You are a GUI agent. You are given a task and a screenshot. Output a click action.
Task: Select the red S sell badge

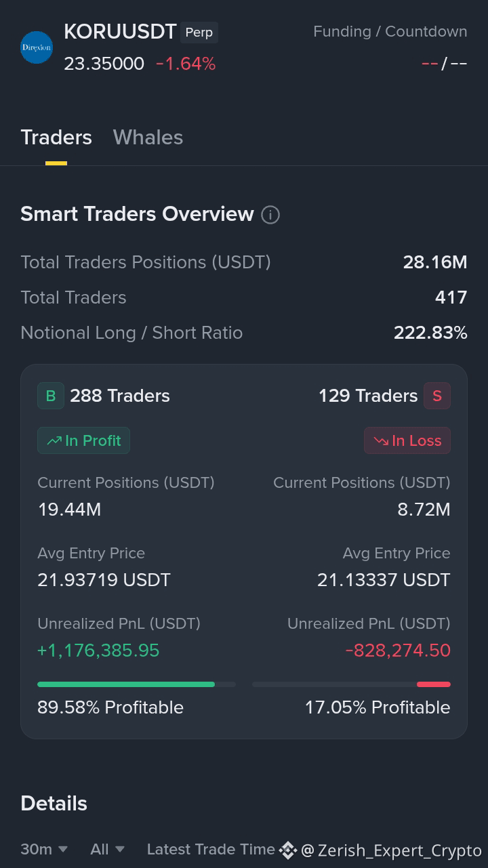pos(437,396)
